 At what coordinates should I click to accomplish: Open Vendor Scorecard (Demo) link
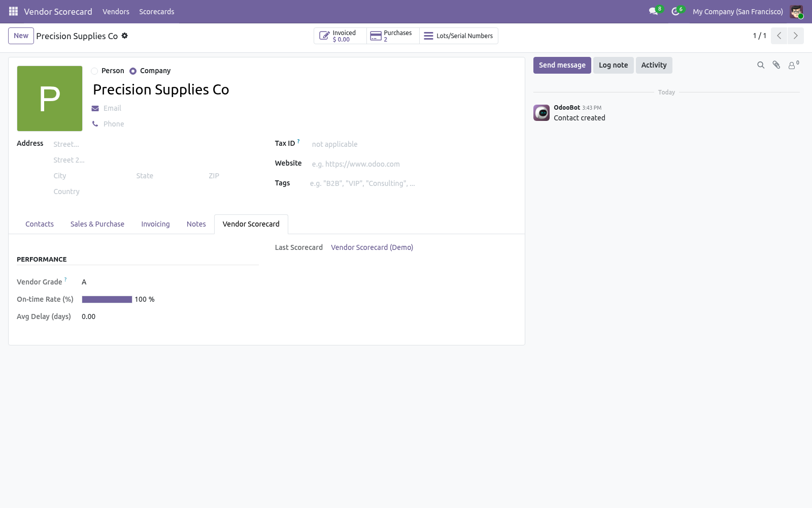(372, 247)
